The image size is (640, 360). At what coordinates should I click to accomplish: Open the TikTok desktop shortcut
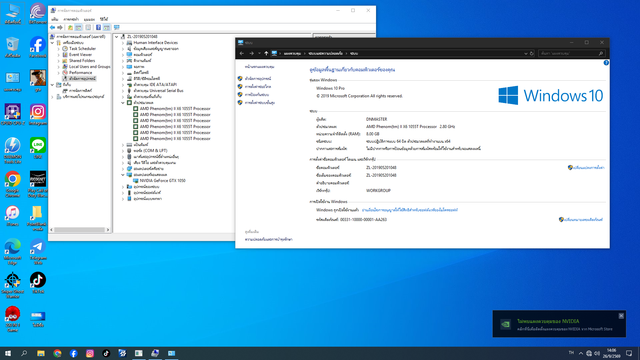(x=38, y=282)
